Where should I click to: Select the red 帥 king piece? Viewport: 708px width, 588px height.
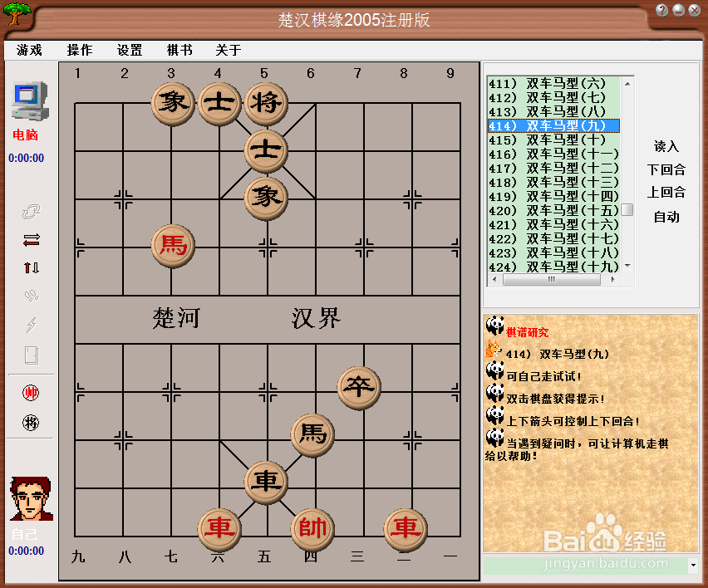312,529
